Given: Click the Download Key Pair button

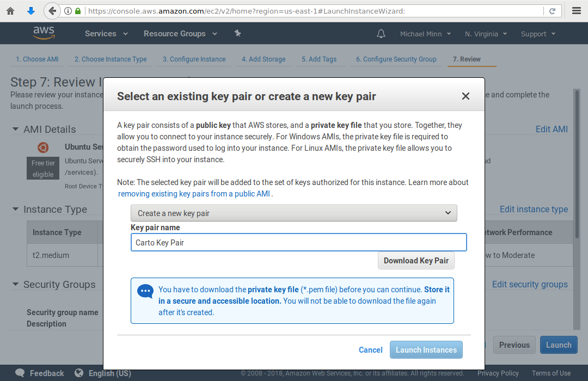Looking at the screenshot, I should (x=416, y=261).
